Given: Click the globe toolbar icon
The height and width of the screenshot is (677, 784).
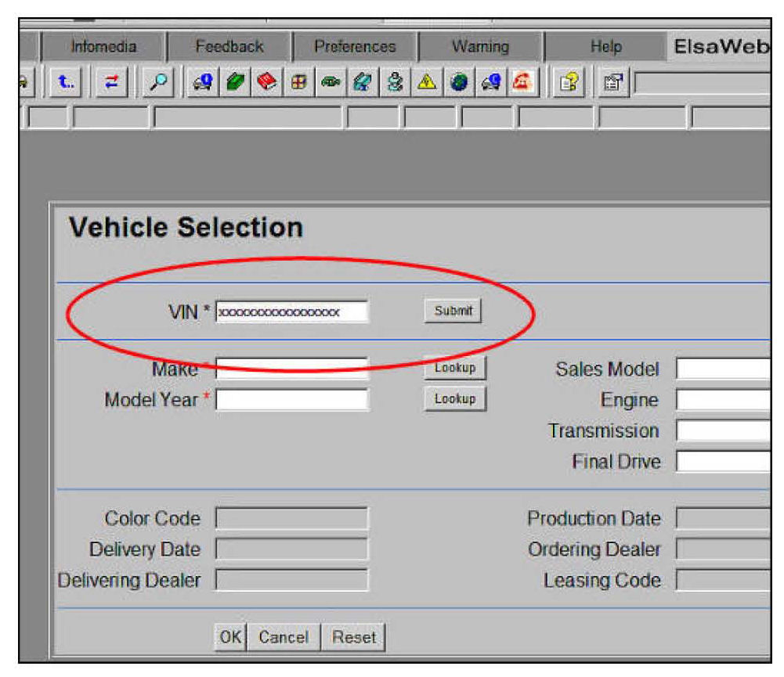Looking at the screenshot, I should point(459,81).
